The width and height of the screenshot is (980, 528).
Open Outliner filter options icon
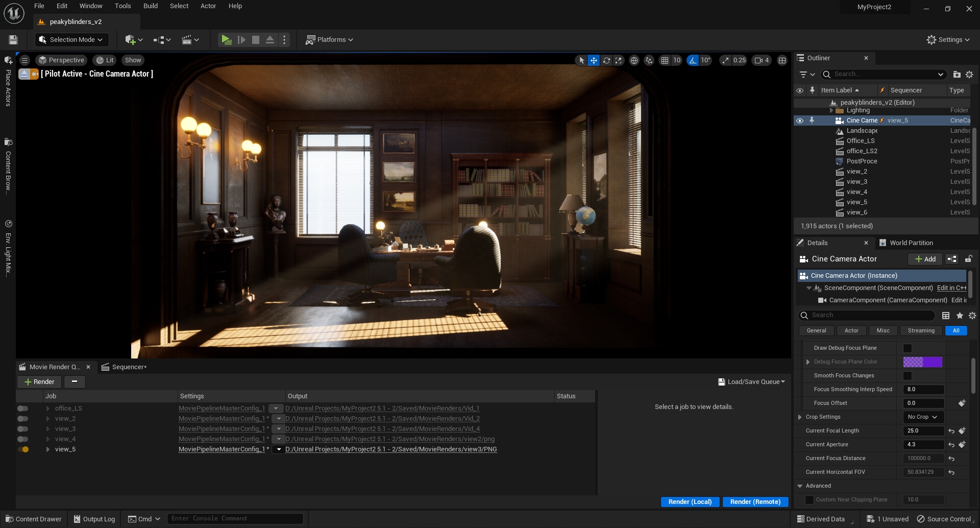806,75
